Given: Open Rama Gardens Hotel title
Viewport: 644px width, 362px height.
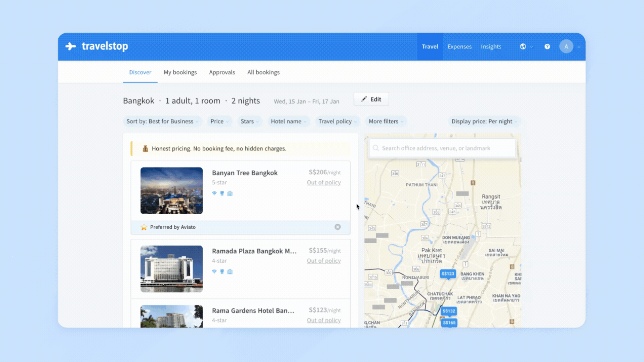Looking at the screenshot, I should point(253,311).
